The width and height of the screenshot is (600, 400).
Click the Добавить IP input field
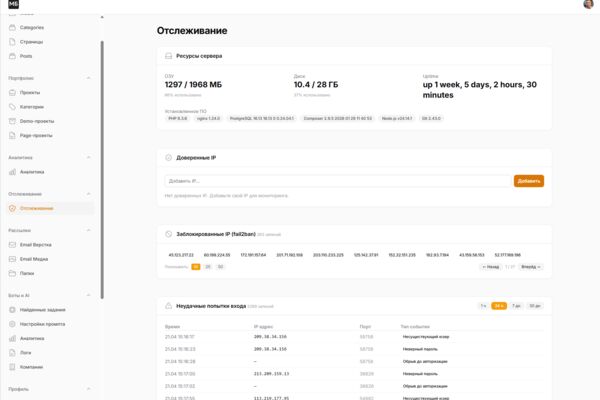point(338,181)
